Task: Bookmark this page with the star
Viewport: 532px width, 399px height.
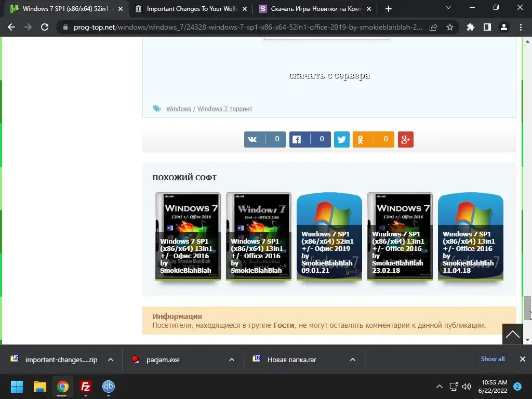Action: pos(450,27)
